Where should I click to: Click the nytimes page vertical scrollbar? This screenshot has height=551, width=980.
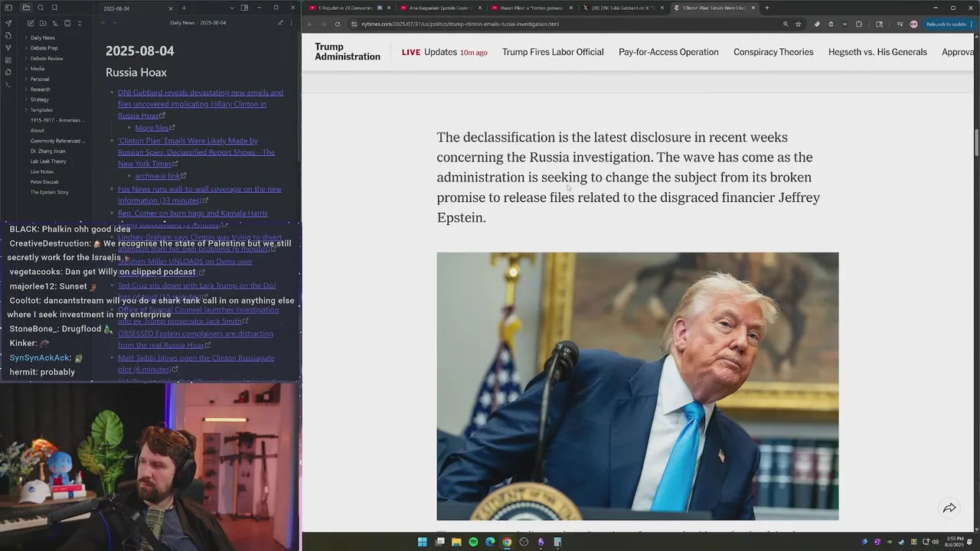tap(976, 142)
